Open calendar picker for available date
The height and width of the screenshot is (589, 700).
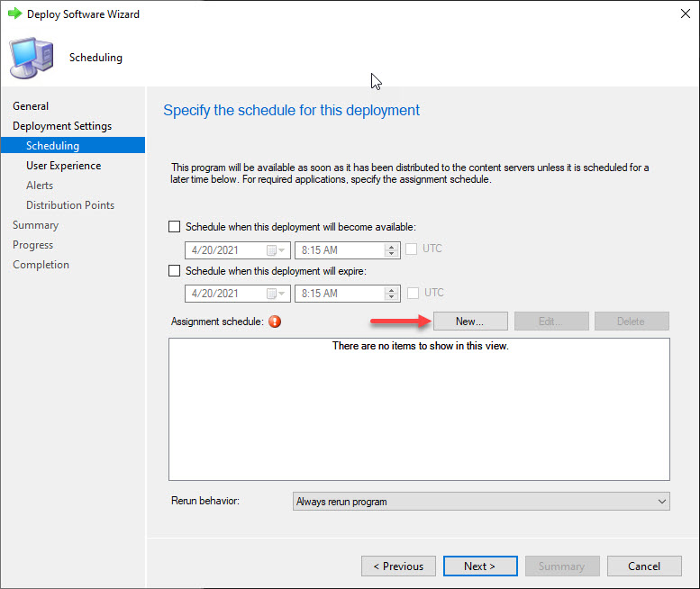click(x=276, y=250)
